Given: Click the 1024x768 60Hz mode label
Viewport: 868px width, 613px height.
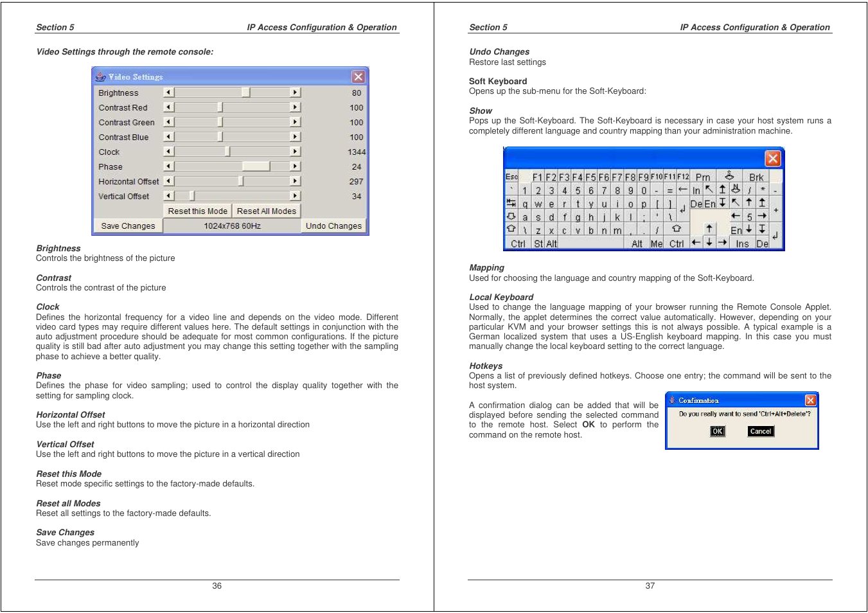Looking at the screenshot, I should (232, 226).
